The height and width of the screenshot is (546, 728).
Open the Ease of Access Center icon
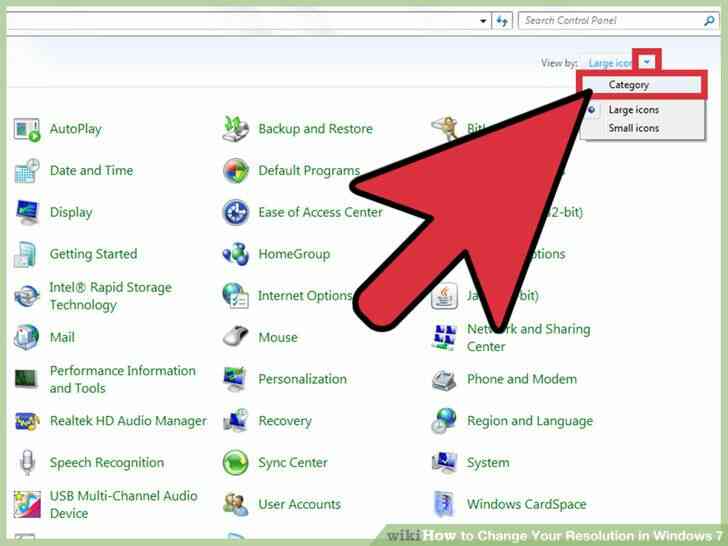point(235,212)
